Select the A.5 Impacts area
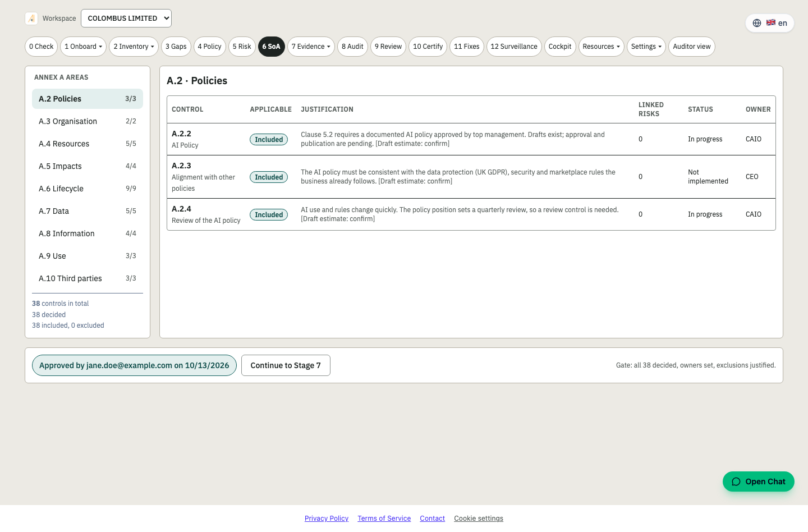Viewport: 808px width, 532px height. coord(88,166)
